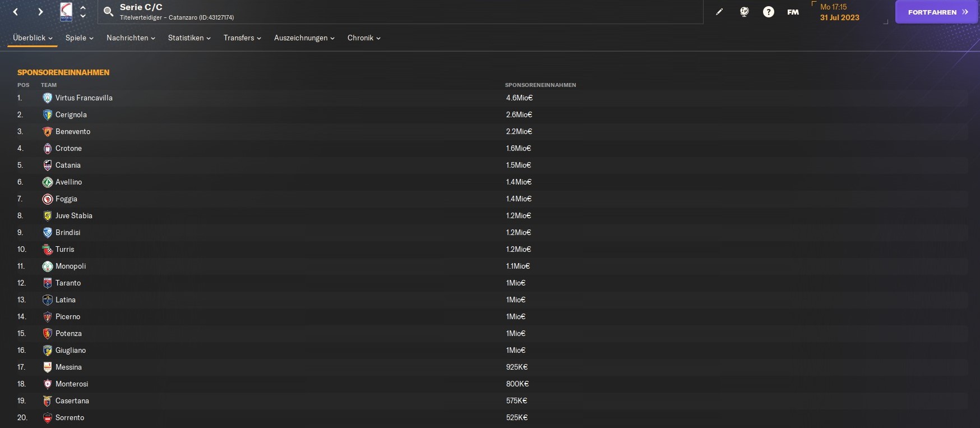Click the Monterosi club badge

(48, 384)
